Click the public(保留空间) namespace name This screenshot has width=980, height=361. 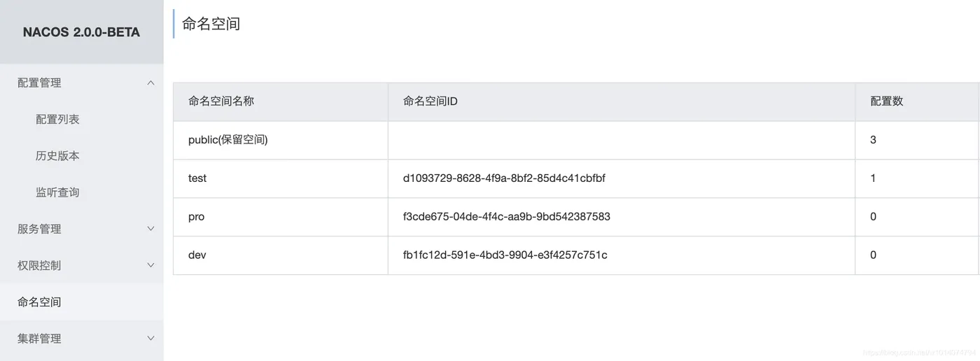tap(228, 140)
